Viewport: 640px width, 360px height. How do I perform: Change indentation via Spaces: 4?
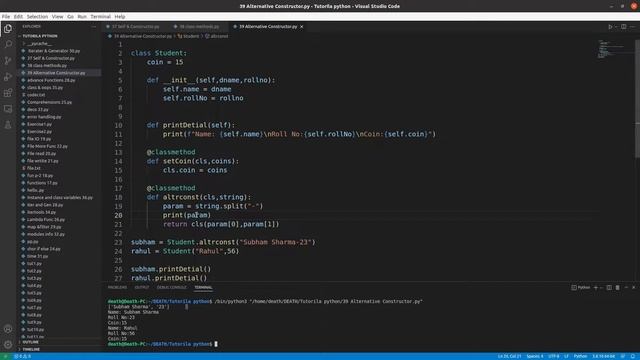pyautogui.click(x=535, y=356)
